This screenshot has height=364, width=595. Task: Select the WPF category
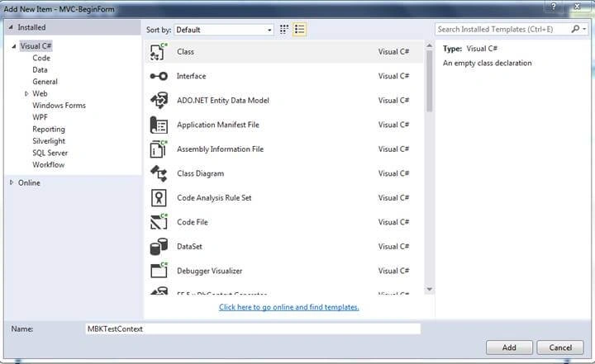[40, 117]
